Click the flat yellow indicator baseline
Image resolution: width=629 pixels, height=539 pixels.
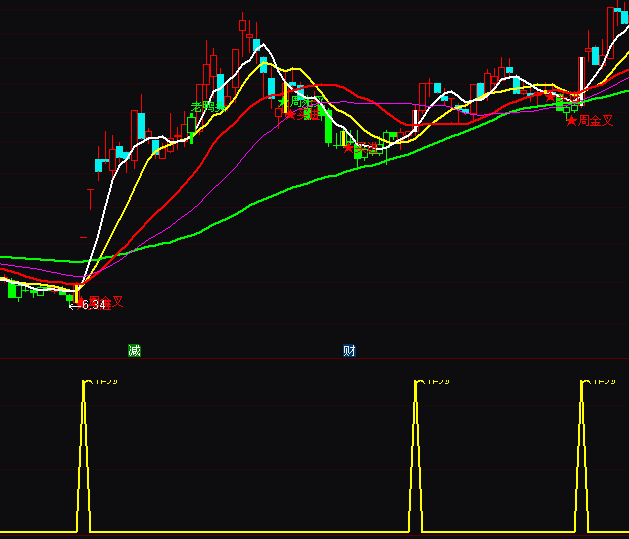click(x=250, y=532)
